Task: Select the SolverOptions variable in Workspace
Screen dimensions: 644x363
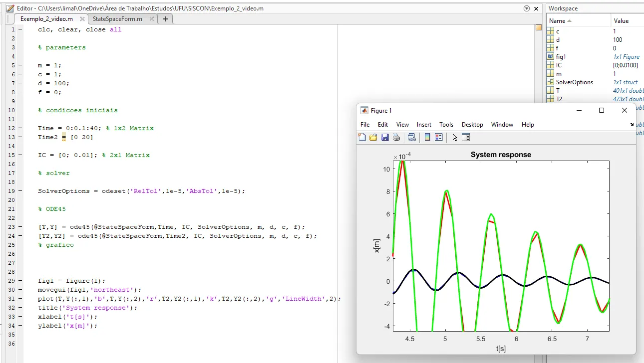Action: pos(574,82)
